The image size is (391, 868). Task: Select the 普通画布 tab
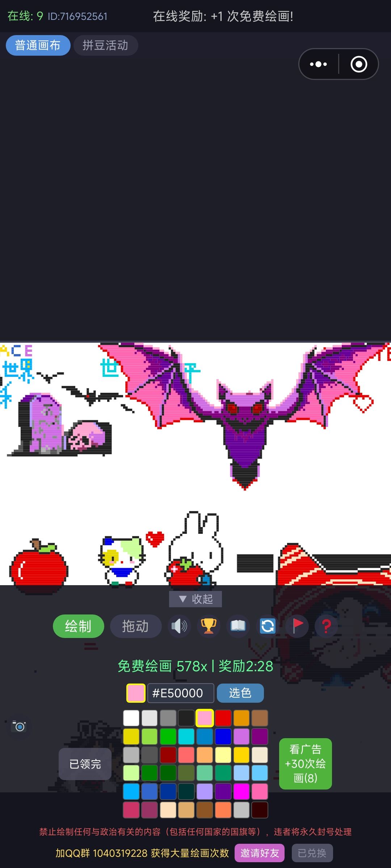(38, 45)
